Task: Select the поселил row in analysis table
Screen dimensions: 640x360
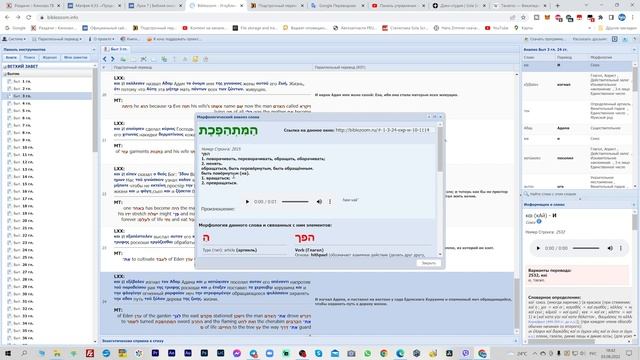Action: pyautogui.click(x=578, y=158)
